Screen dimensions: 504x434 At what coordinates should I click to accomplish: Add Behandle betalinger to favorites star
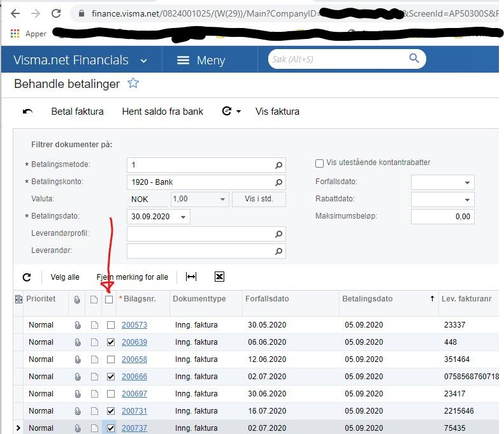(133, 83)
